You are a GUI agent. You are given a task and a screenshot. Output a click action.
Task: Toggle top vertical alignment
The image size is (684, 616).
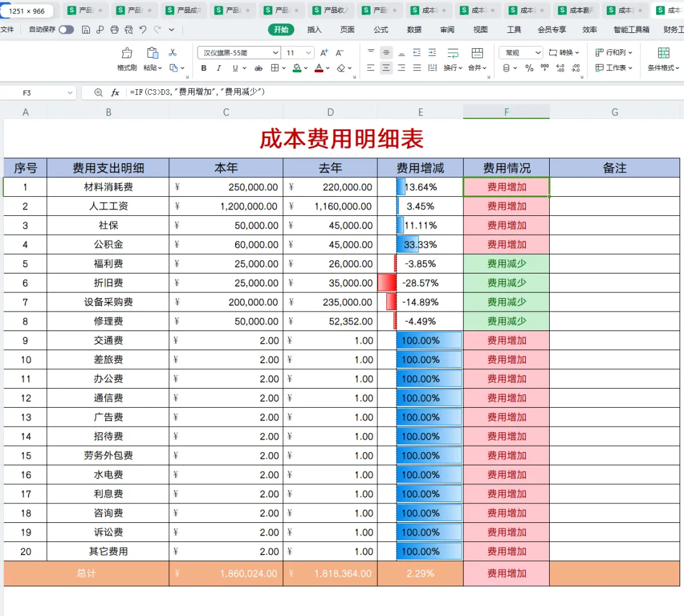point(370,53)
